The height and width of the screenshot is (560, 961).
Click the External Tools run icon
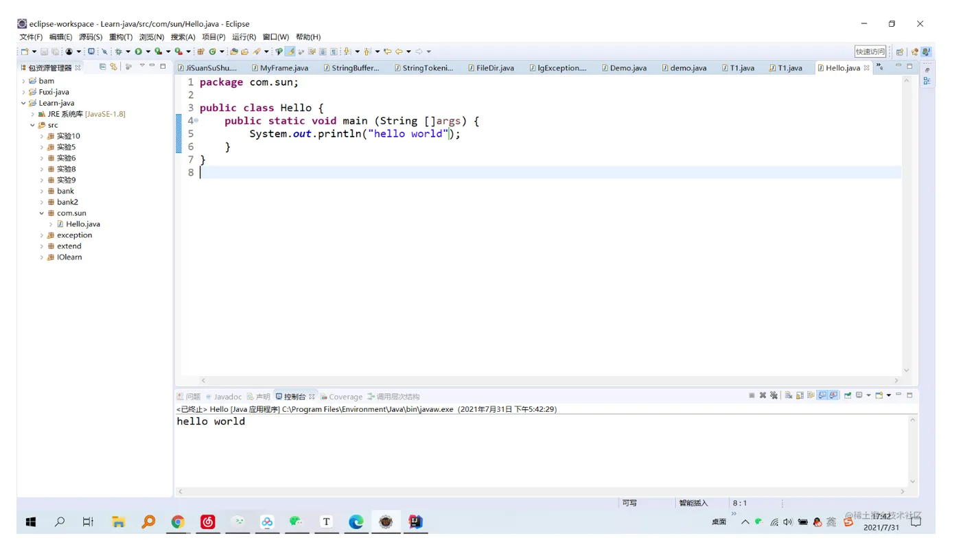click(x=178, y=51)
